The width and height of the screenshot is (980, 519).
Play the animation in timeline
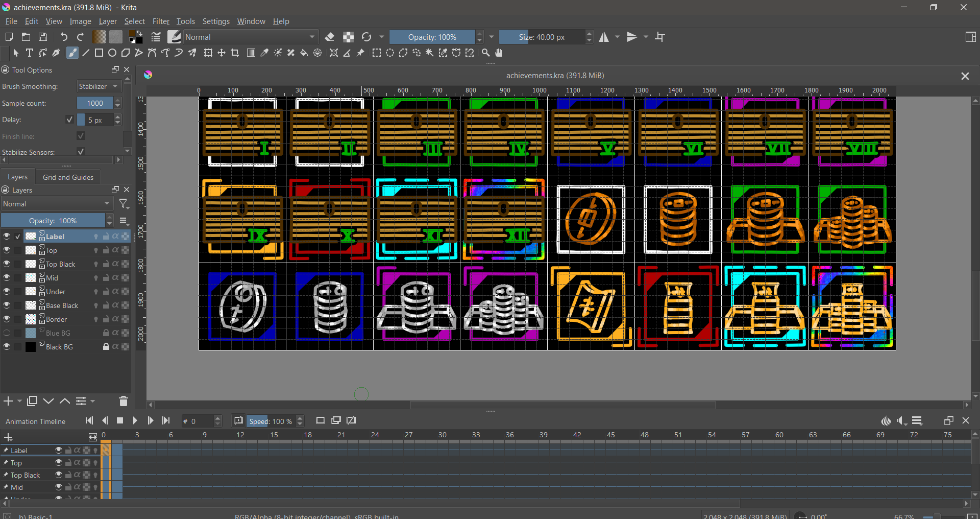point(135,420)
